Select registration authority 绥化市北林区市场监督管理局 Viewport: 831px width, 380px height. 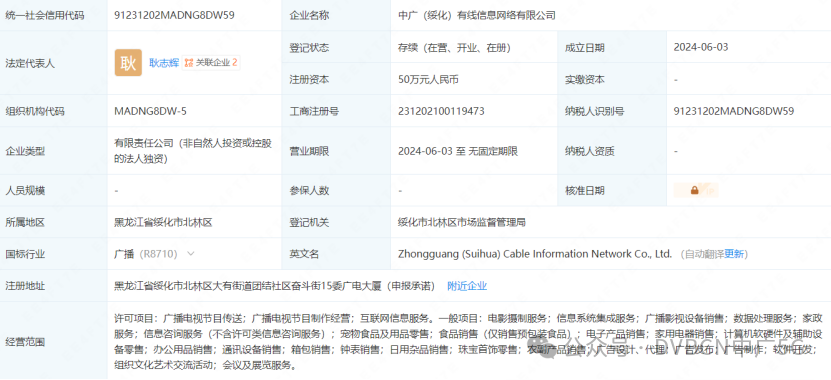(x=462, y=223)
